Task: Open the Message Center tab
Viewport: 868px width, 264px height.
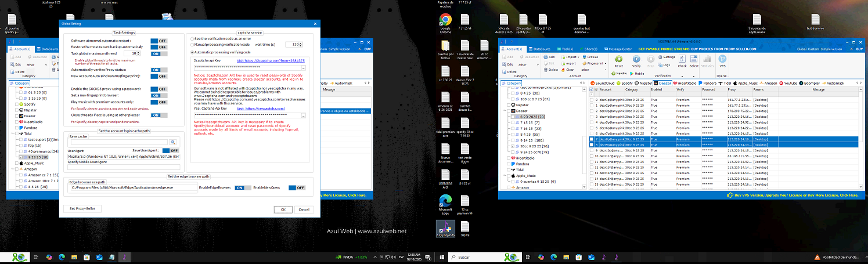Action: 619,49
